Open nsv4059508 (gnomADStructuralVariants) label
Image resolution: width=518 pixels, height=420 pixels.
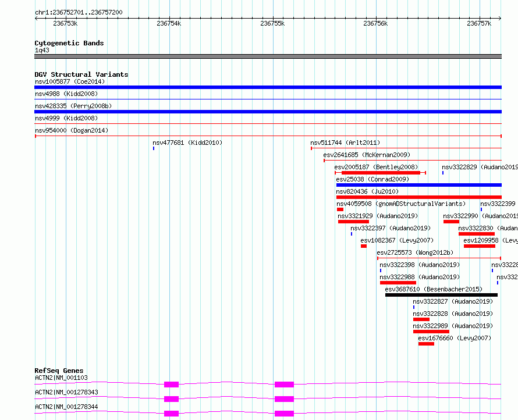(x=401, y=204)
